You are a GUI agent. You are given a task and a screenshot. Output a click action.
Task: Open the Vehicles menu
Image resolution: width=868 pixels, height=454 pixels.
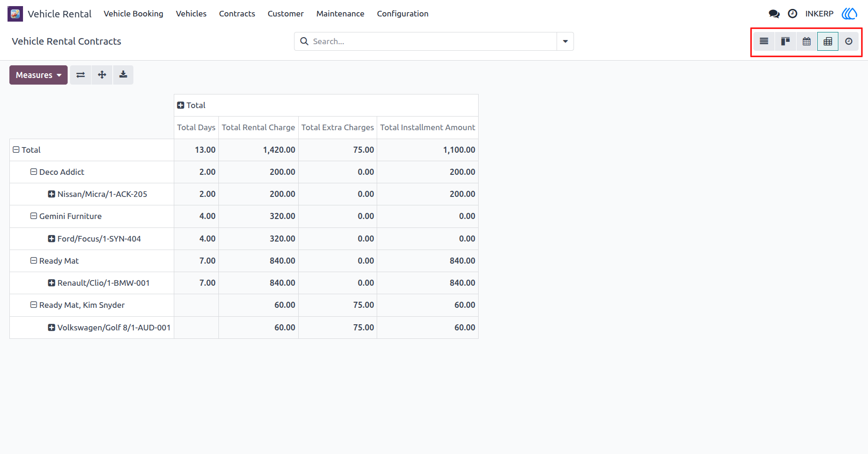(191, 14)
